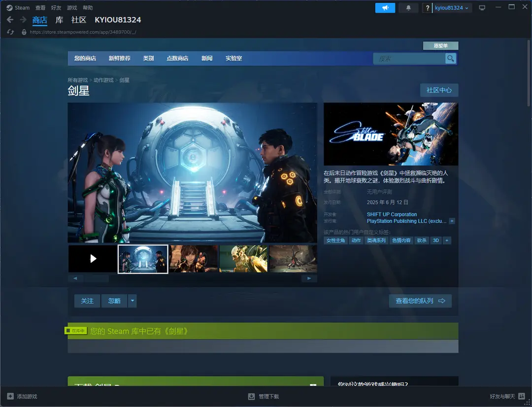Open developer SHIFT UP Corporation link
This screenshot has width=532, height=407.
click(392, 214)
